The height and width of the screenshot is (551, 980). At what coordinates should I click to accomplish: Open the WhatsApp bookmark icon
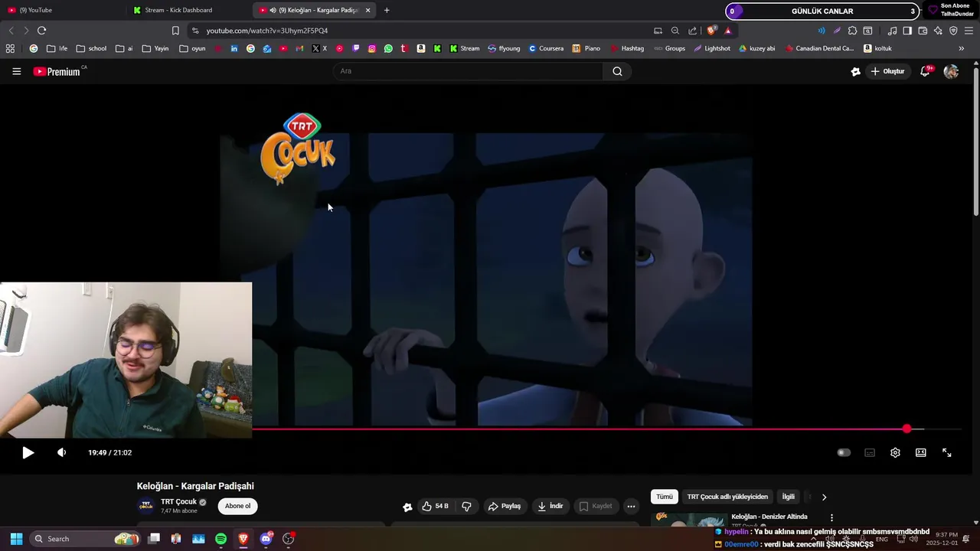388,48
